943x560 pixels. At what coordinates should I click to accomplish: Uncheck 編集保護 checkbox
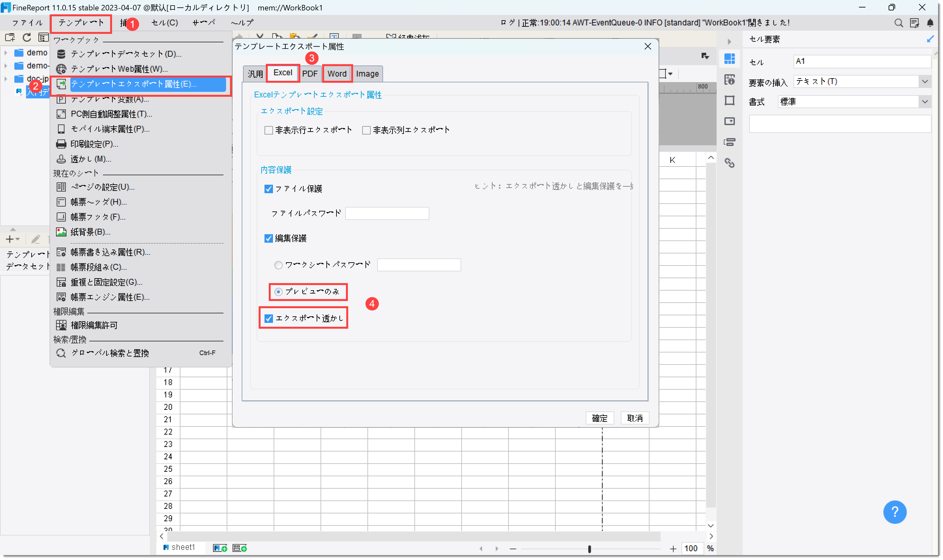click(x=268, y=238)
